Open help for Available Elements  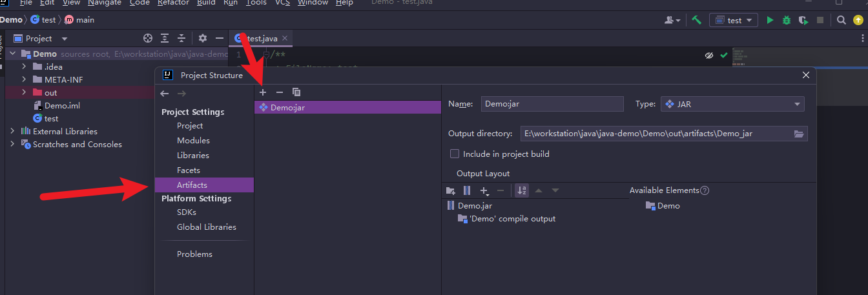705,190
